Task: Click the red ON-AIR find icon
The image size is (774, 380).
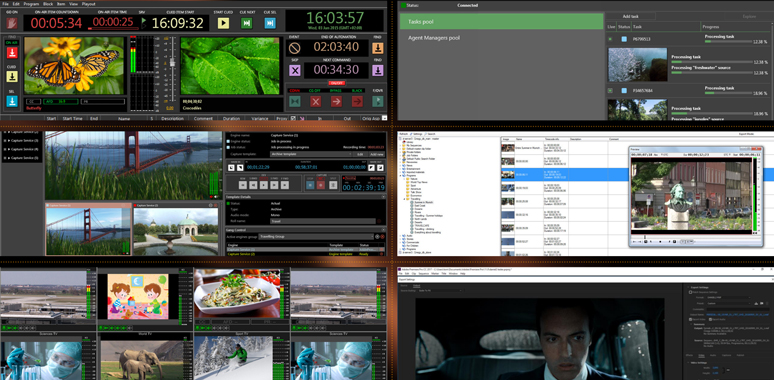Action: pos(12,53)
